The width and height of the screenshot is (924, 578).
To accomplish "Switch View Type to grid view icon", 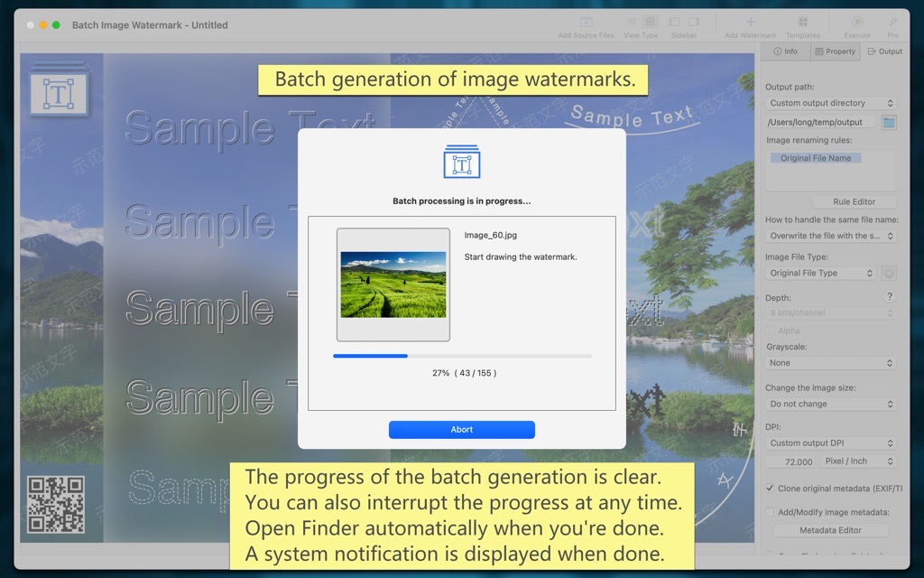I will point(650,22).
